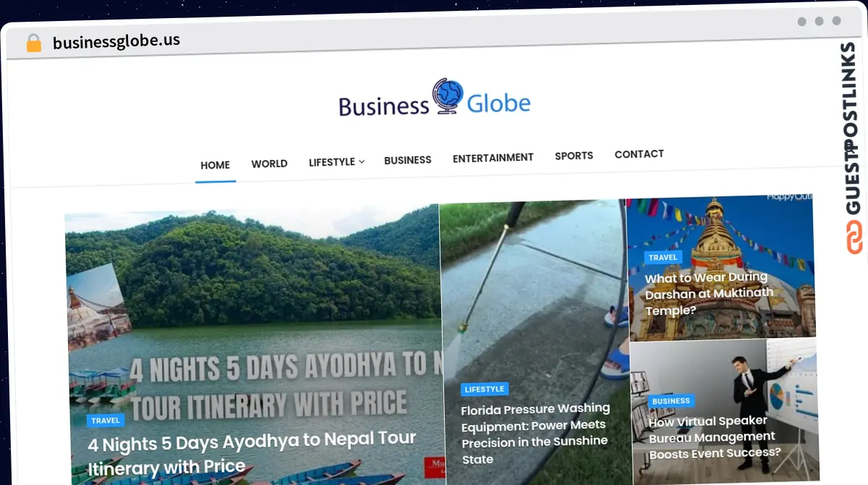
Task: Click the Business tag on speaker post
Action: (x=671, y=401)
